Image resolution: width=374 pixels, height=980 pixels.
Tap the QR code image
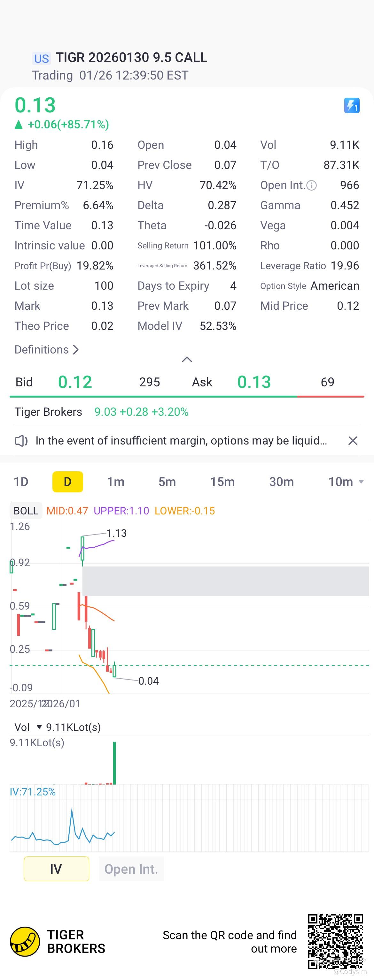(335, 941)
